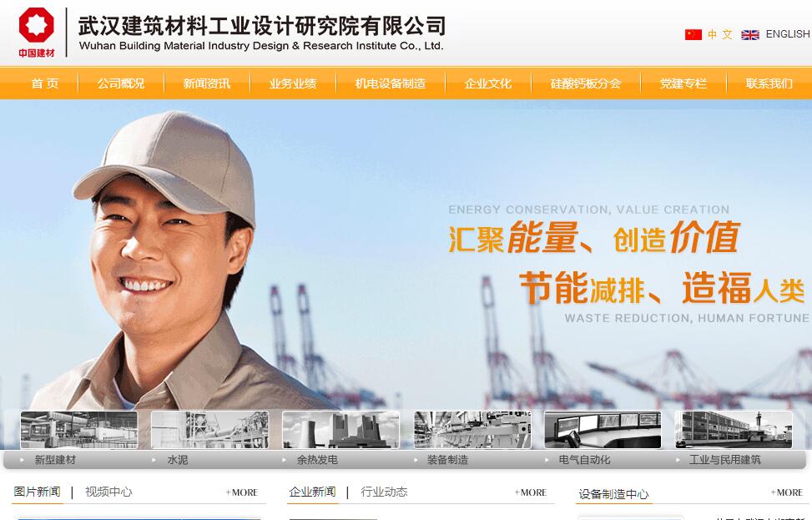The image size is (812, 520).
Task: Open the 机电设备制造 menu item
Action: 391,83
